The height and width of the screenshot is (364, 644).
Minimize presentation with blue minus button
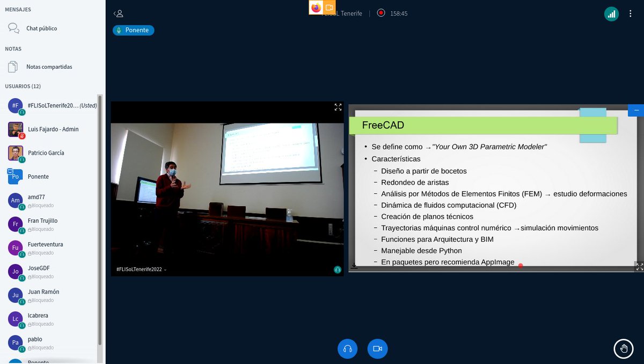click(636, 110)
